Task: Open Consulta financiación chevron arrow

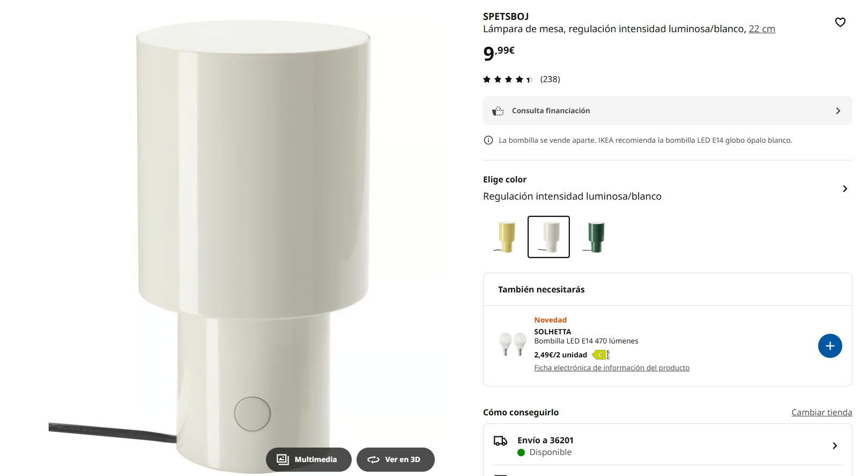Action: coord(838,111)
